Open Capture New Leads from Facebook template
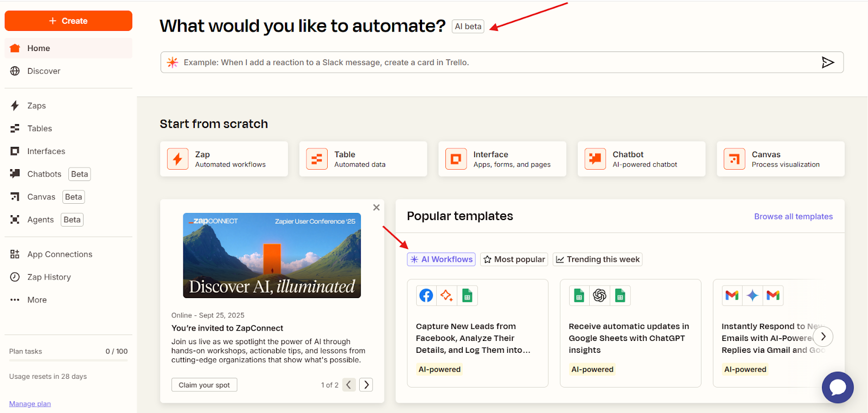The height and width of the screenshot is (413, 868). point(477,333)
